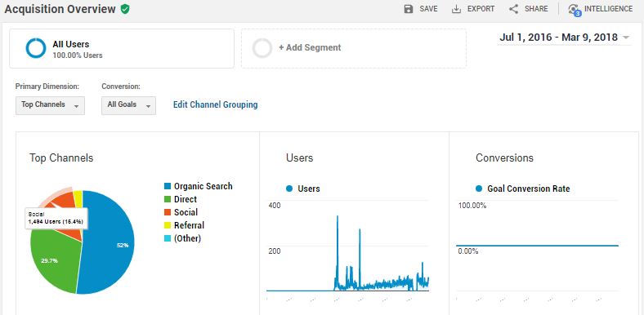The height and width of the screenshot is (315, 644).
Task: Click the Organic Search blue legend swatch
Action: click(168, 186)
